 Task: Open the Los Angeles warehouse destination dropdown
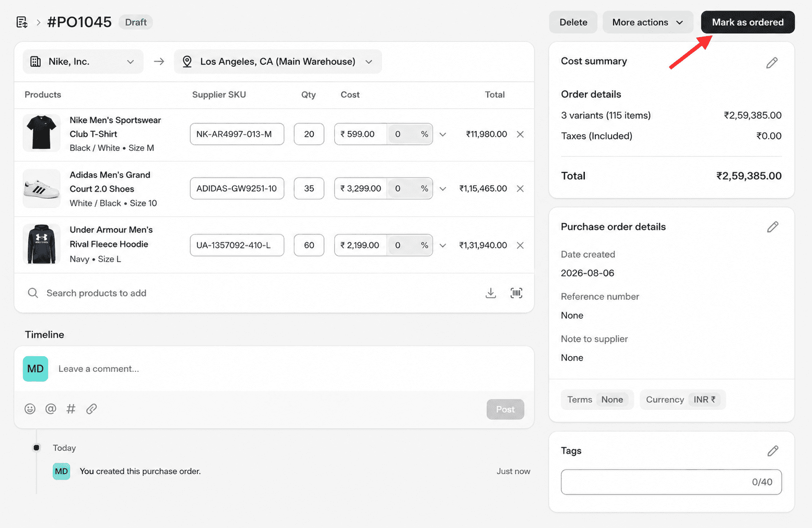click(x=278, y=62)
